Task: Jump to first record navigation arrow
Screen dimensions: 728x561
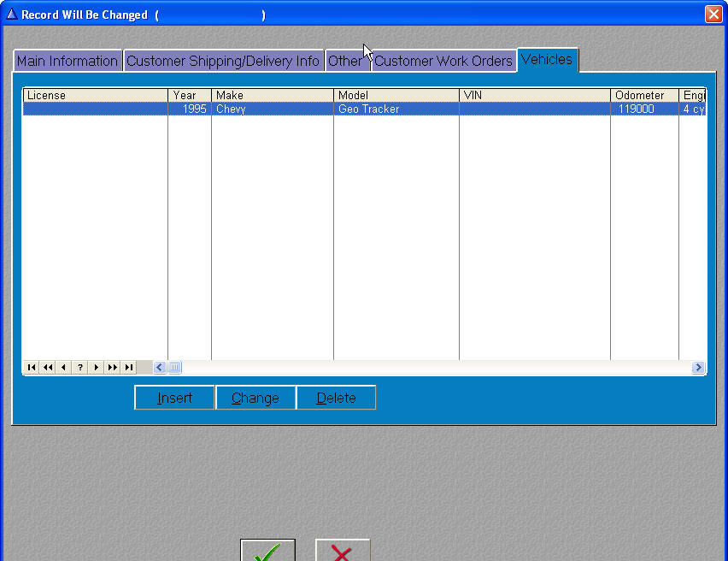Action: pos(31,368)
